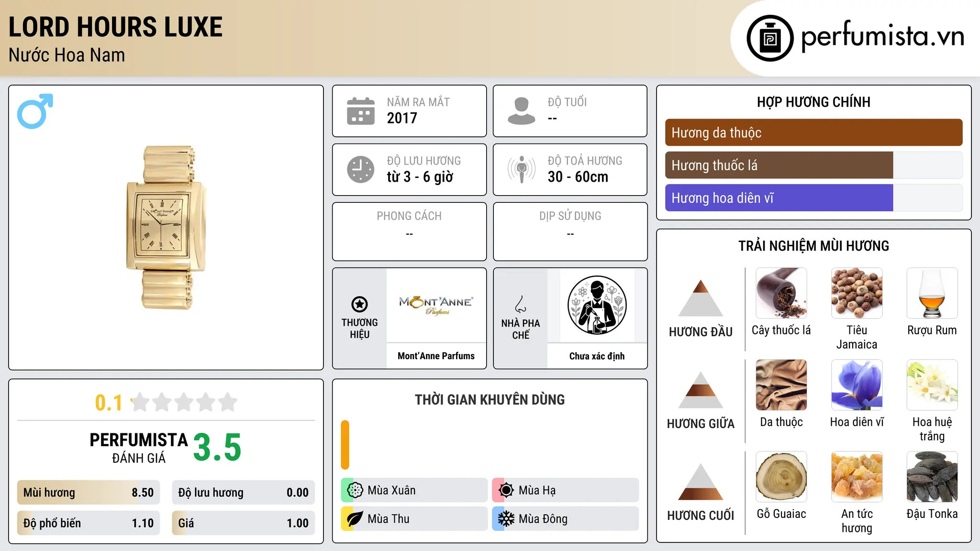Click the Độ tuổi label
The image size is (980, 551).
(567, 102)
